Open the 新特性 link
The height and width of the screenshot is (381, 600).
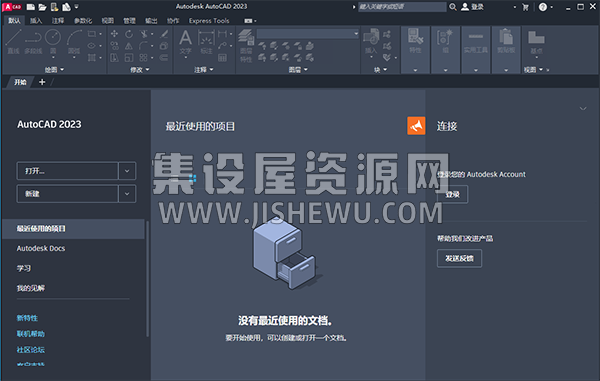pos(27,318)
